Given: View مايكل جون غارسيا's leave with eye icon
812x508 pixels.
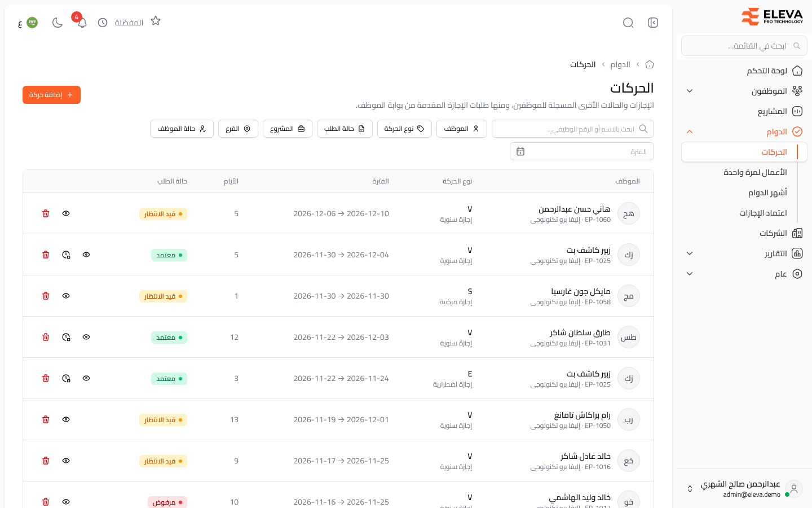Looking at the screenshot, I should 66,296.
